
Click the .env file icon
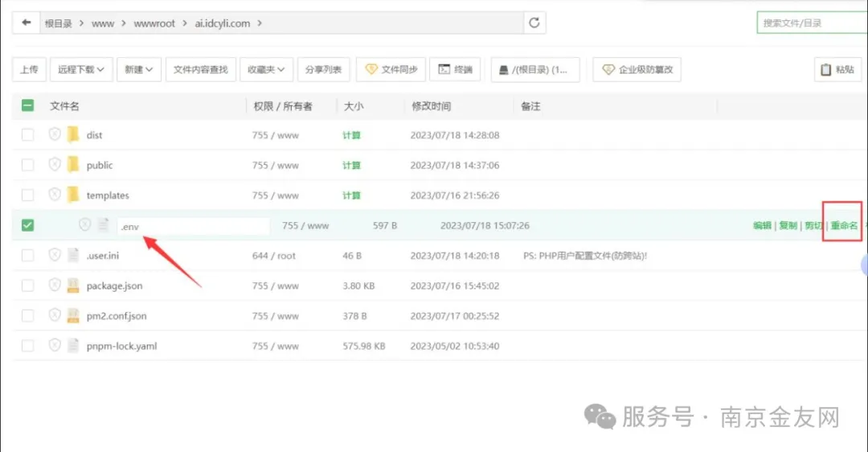[x=104, y=225]
